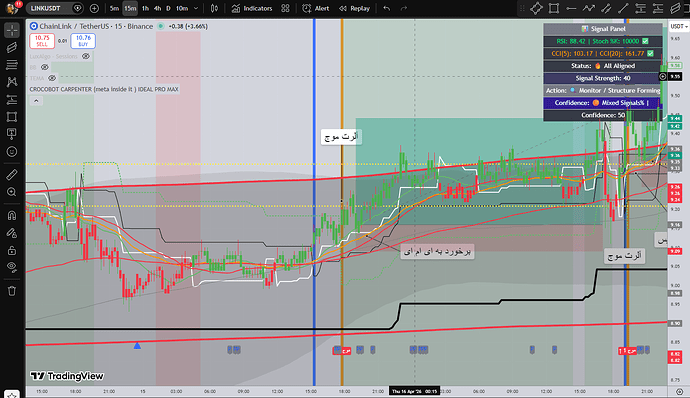690x398 pixels.
Task: Open the emoji icons tool
Action: pyautogui.click(x=12, y=151)
